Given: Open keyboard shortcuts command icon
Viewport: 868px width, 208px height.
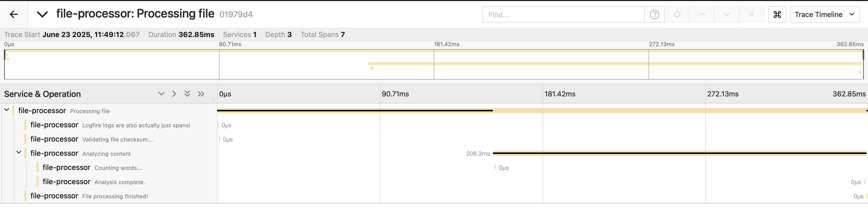Looking at the screenshot, I should [777, 14].
